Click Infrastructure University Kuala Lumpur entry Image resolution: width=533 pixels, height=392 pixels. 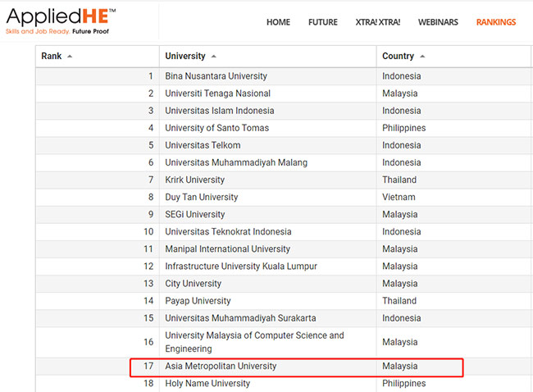[x=241, y=267]
